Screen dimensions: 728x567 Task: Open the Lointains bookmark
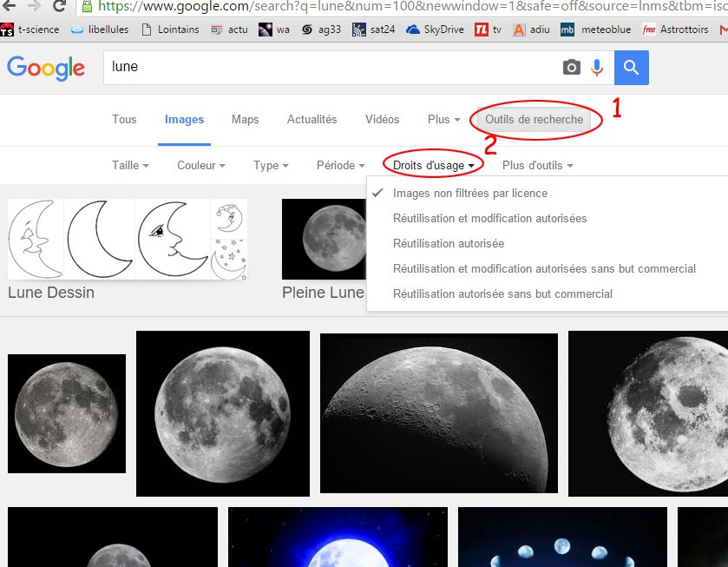pyautogui.click(x=170, y=30)
